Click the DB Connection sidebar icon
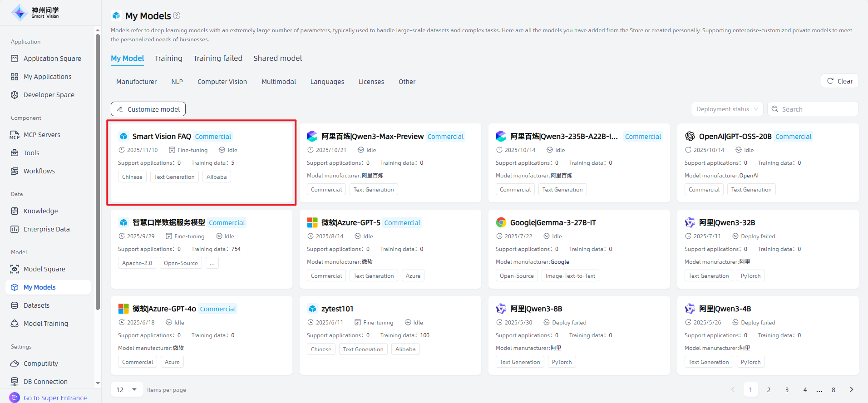Viewport: 868px width, 403px height. pyautogui.click(x=15, y=382)
